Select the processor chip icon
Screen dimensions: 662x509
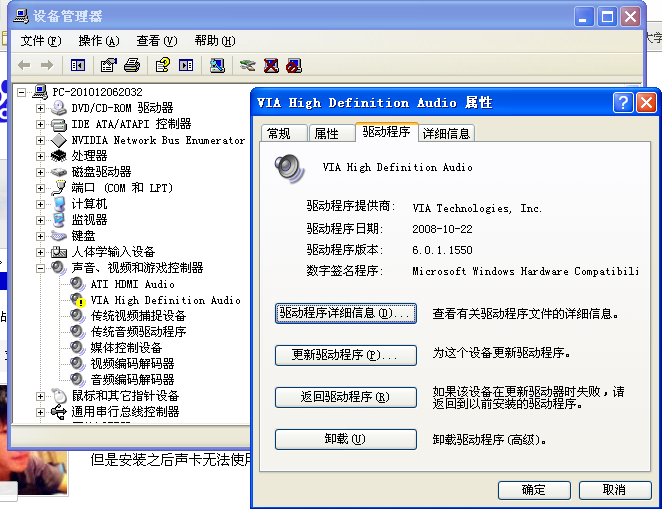[59, 156]
